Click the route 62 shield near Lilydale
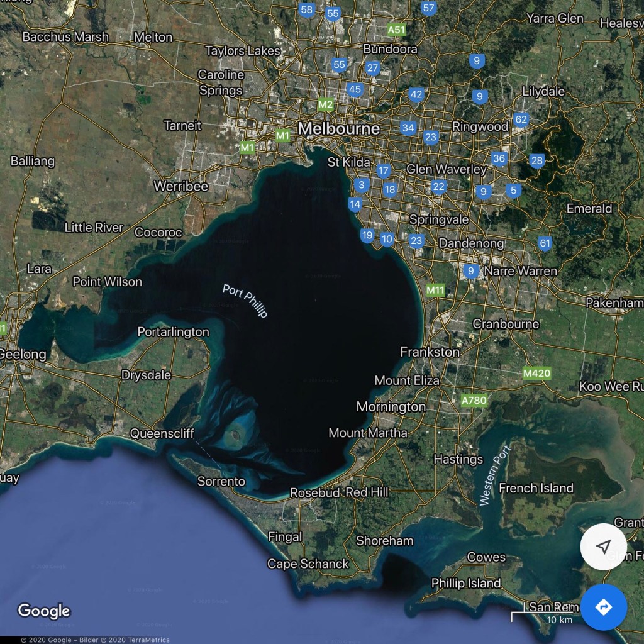 [521, 119]
